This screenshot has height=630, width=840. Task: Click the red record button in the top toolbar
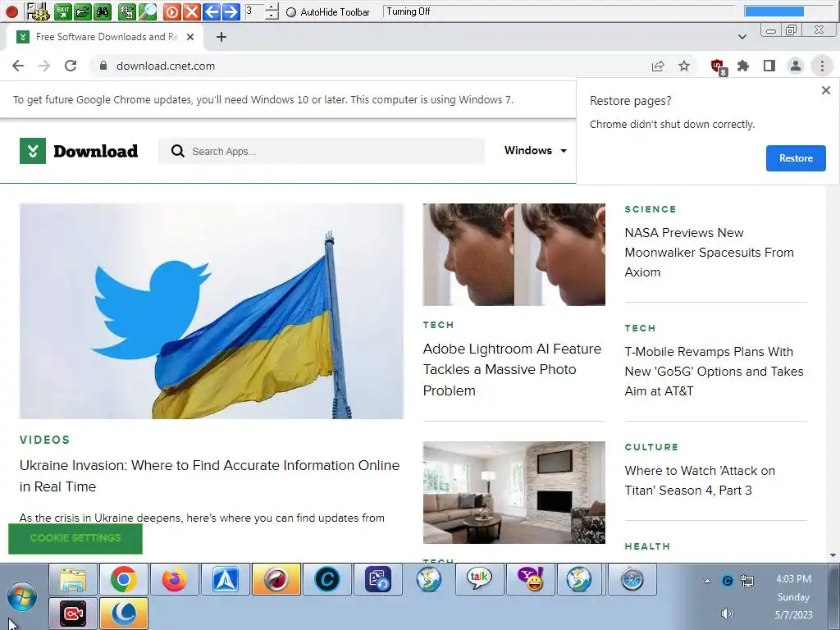coord(11,11)
